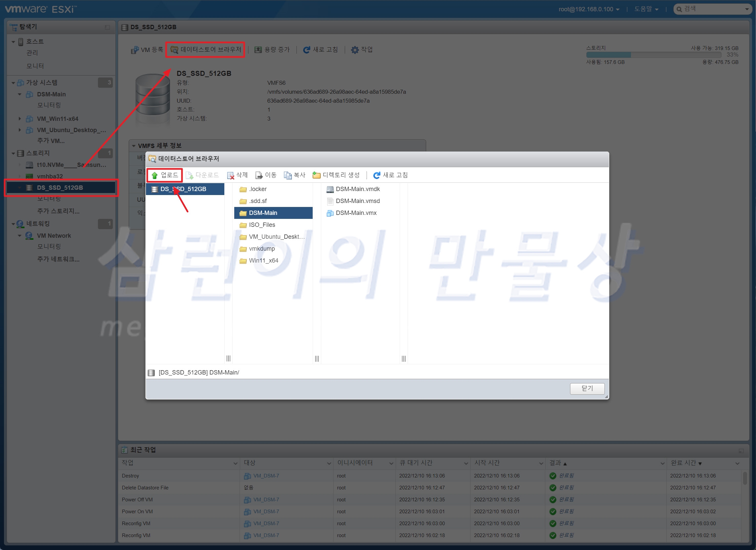Image resolution: width=756 pixels, height=550 pixels.
Task: Open the root@192.168.0.100 user dropdown
Action: [589, 9]
